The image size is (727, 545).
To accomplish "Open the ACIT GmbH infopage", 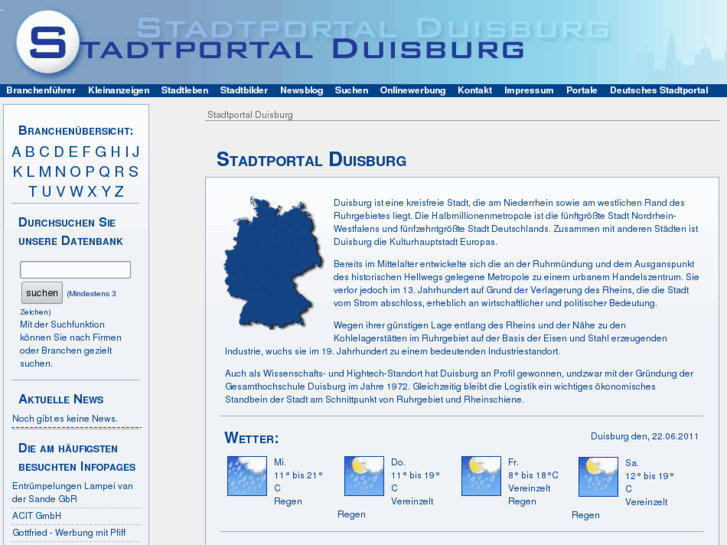I will coord(37,516).
